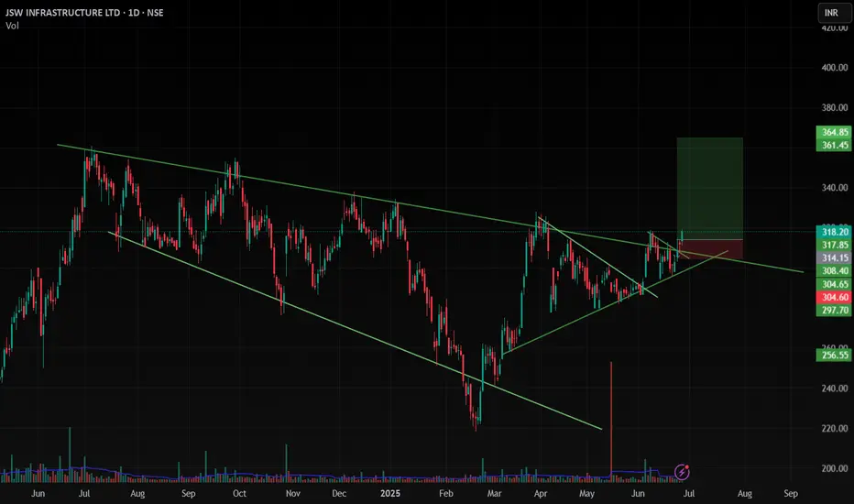
Task: Click the Vol indicator label
Action: click(x=13, y=26)
